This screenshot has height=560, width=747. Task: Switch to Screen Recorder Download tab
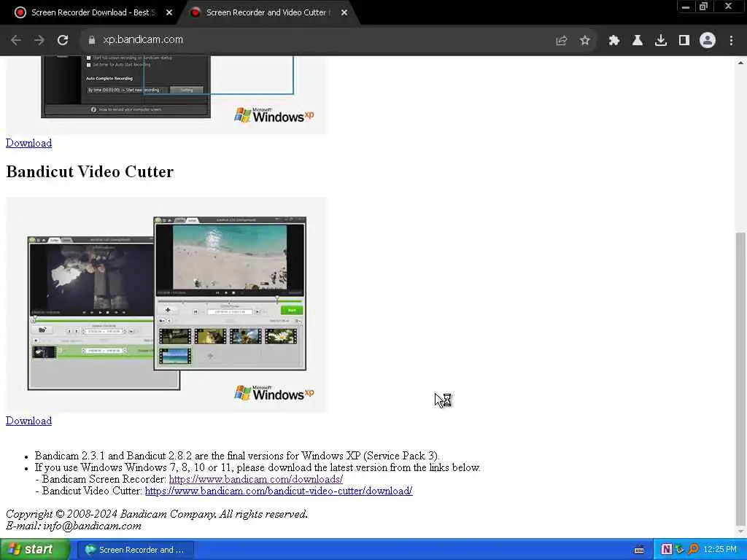click(x=93, y=12)
